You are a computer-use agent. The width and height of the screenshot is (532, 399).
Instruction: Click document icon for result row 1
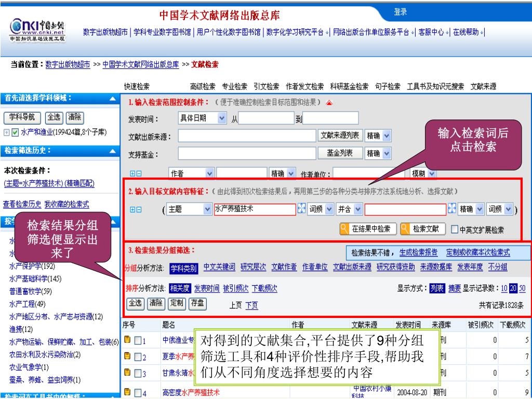pos(128,339)
